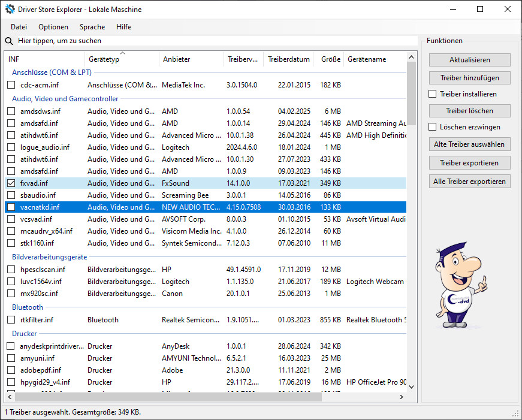Viewport: 522px width, 420px height.
Task: Open the 'Sprache' menu
Action: click(92, 27)
